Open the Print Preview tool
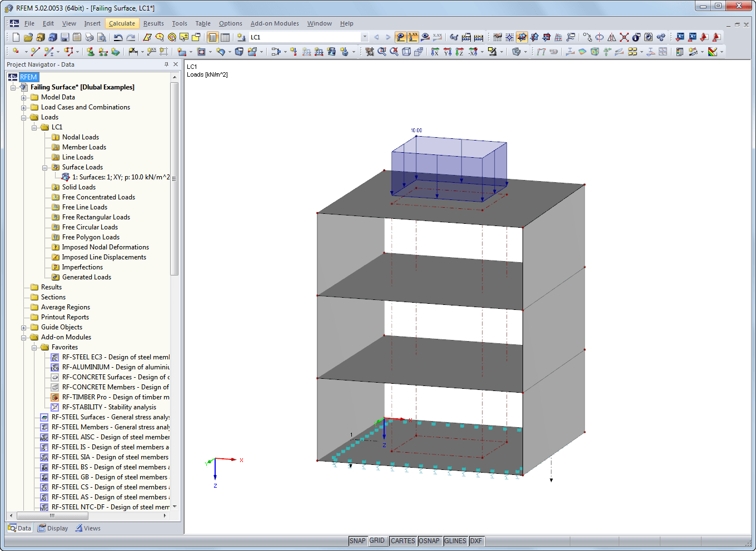Screen dimensions: 756x551 tap(101, 37)
